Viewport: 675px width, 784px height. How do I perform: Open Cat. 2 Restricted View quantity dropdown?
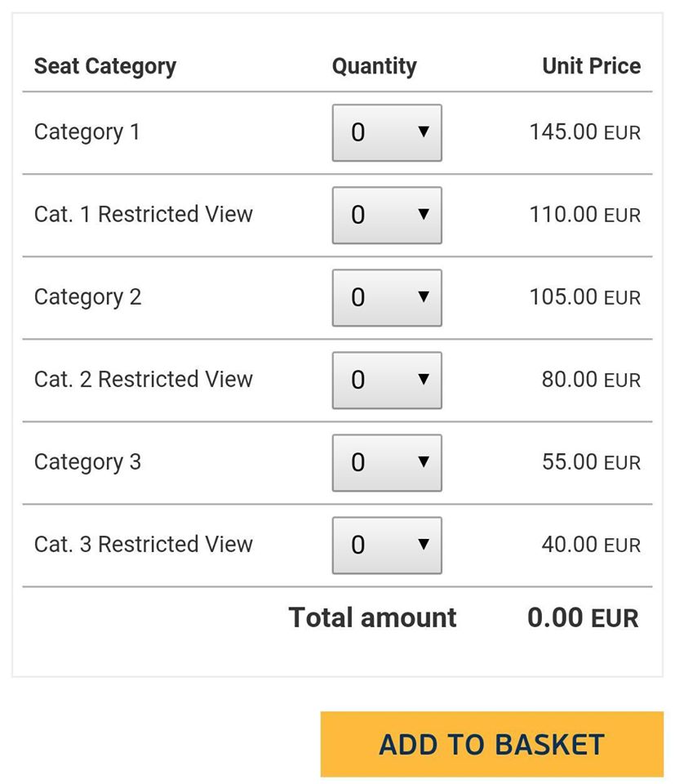tap(386, 380)
